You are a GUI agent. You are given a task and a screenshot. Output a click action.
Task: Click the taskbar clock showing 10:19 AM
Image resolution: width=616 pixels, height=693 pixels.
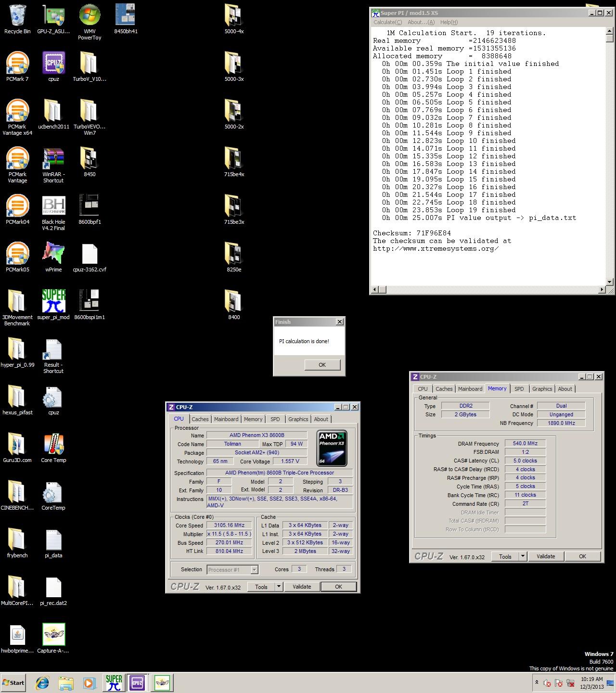click(591, 683)
